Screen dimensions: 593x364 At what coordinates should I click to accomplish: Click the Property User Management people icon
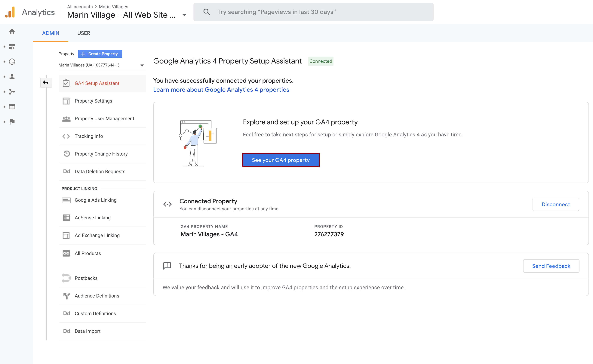[x=66, y=119]
